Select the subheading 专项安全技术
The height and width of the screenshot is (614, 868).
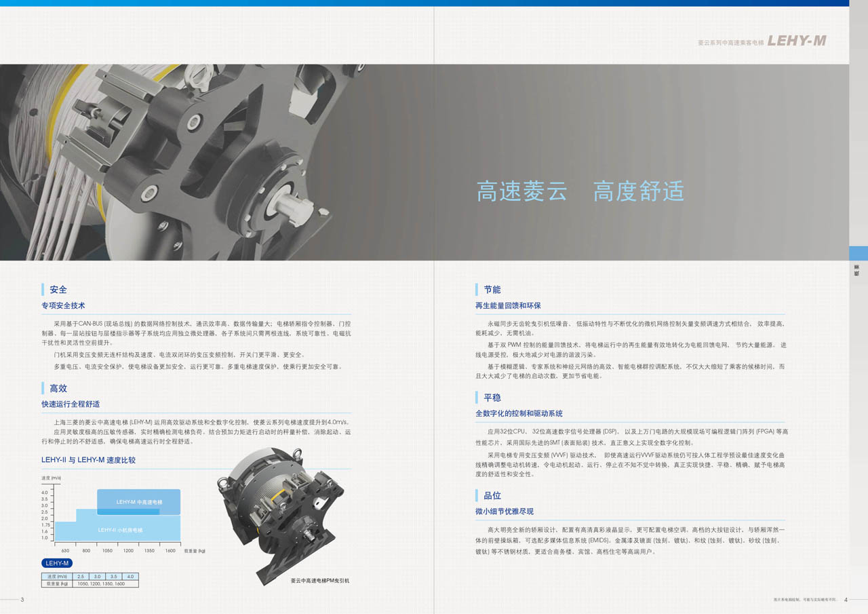63,306
